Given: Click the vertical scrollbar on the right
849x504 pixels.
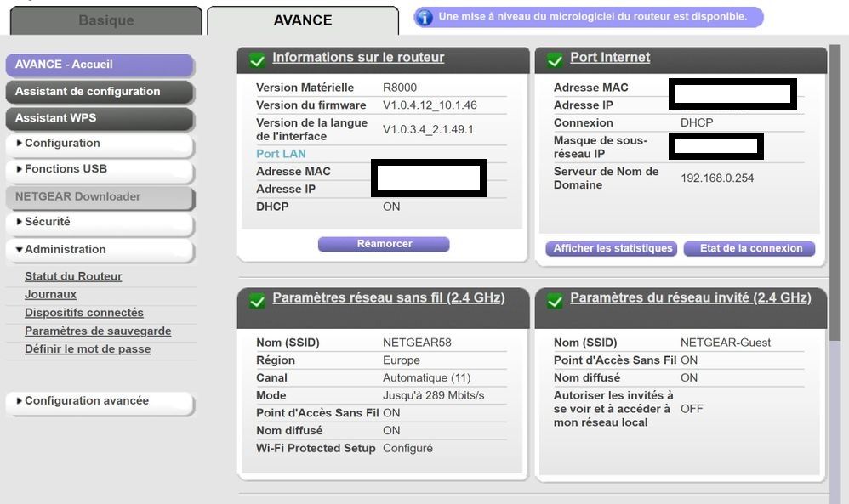Looking at the screenshot, I should coord(835,193).
